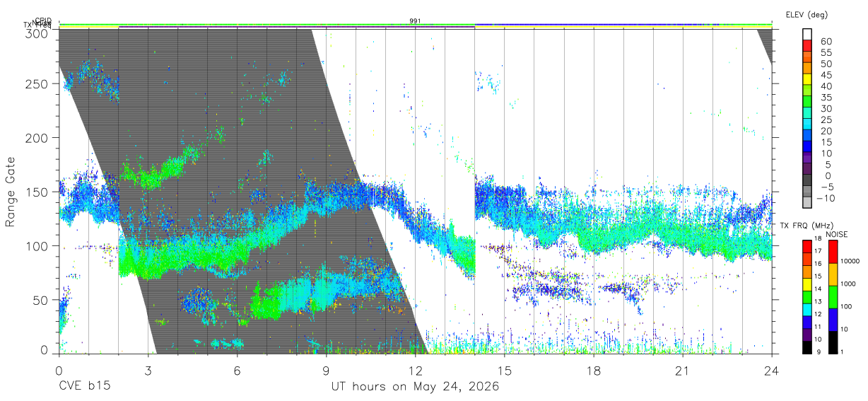The width and height of the screenshot is (868, 401).
Task: Pick the green TX FRQ swatch between 13 and 14
Action: pos(807,296)
